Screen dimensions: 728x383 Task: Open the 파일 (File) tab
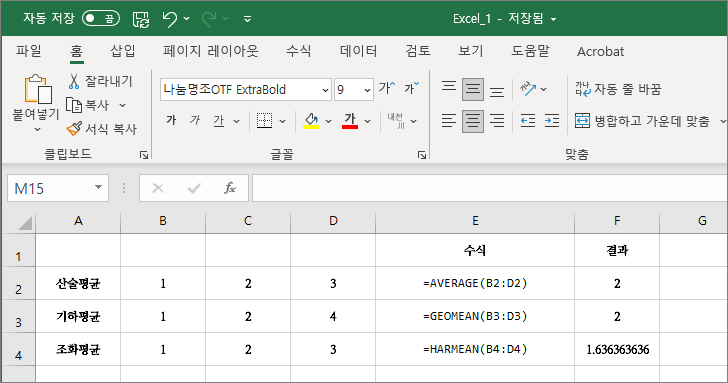[29, 51]
